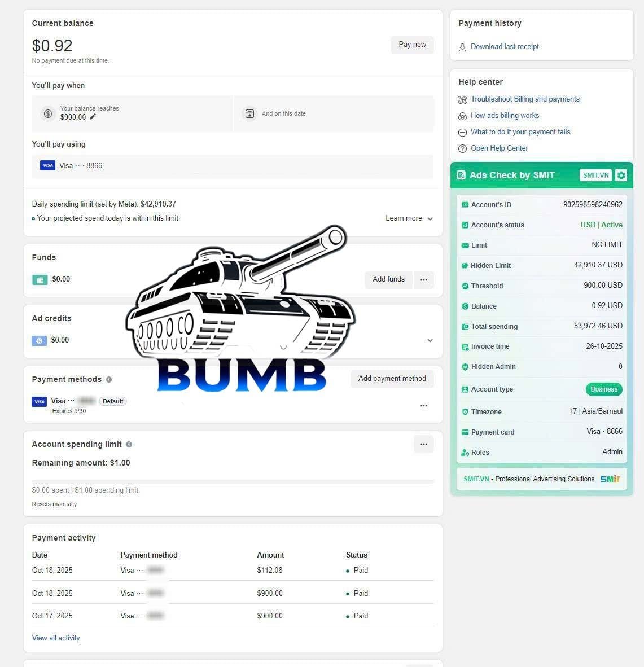Click the Hidden Admin shield icon
The image size is (644, 667).
pyautogui.click(x=465, y=367)
